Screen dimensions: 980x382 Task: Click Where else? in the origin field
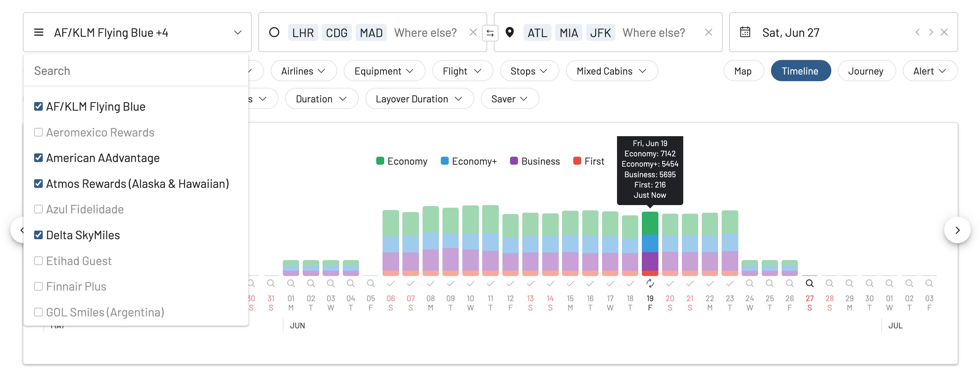[x=426, y=32]
